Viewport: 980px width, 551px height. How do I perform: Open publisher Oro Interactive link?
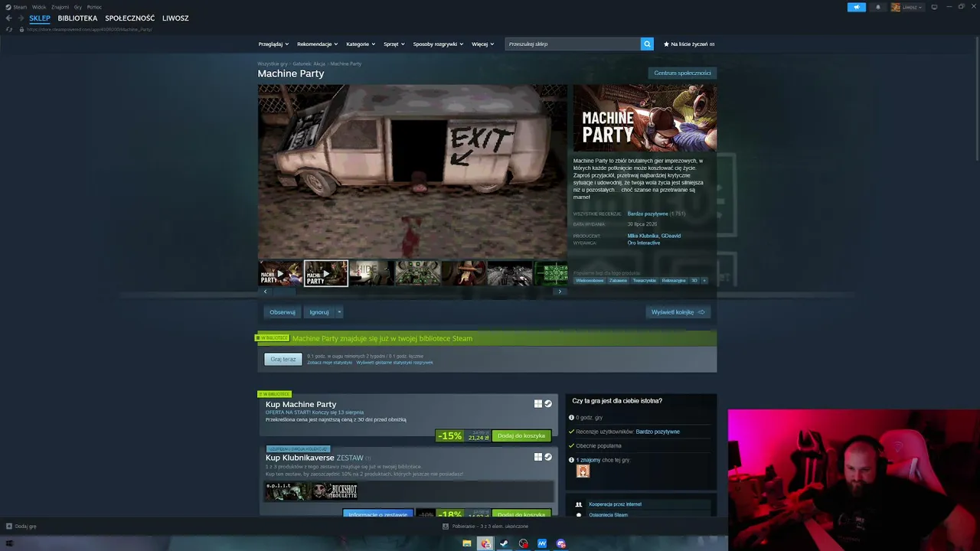pos(643,243)
